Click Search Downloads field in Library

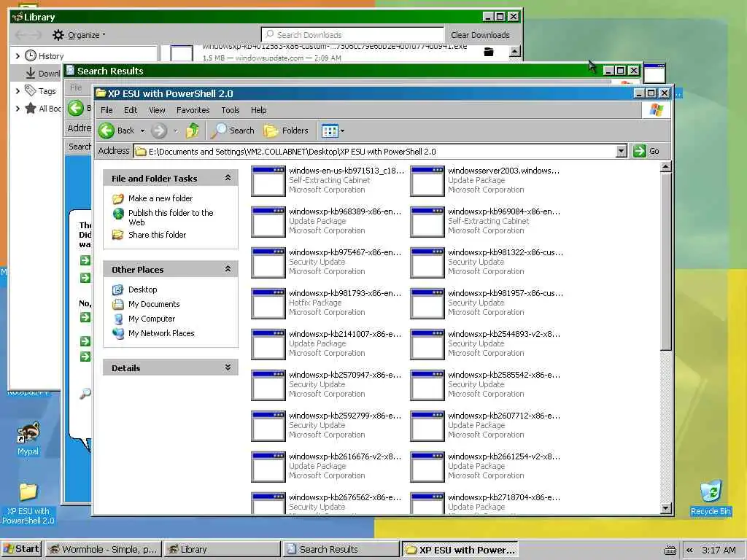click(x=352, y=35)
